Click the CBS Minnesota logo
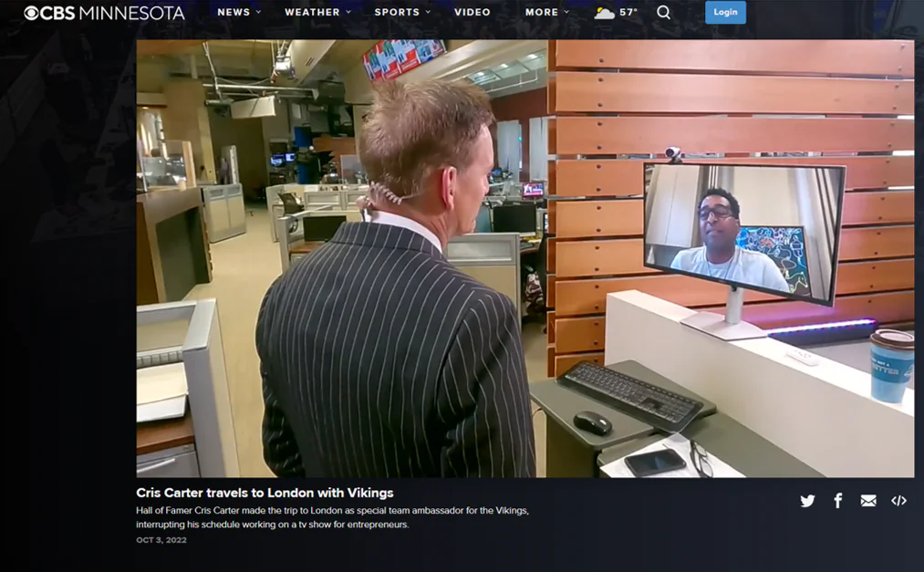Screen dimensions: 924x572 point(104,13)
